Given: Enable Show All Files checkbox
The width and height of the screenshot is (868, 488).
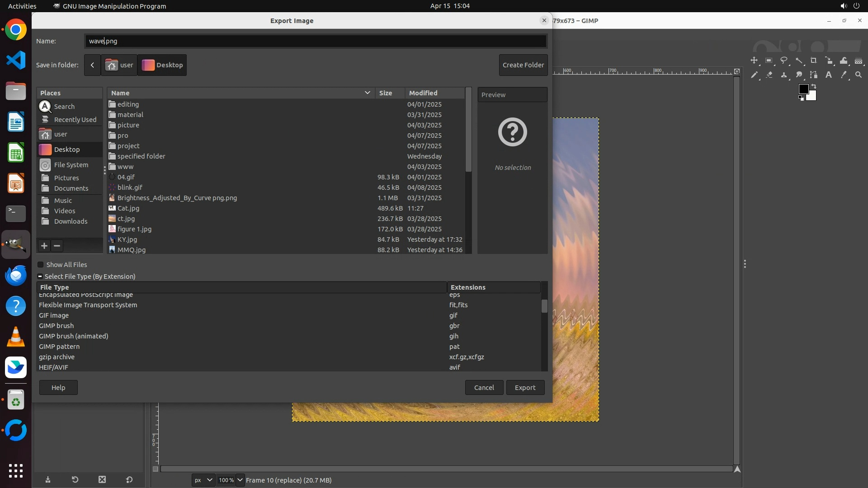Looking at the screenshot, I should (41, 265).
